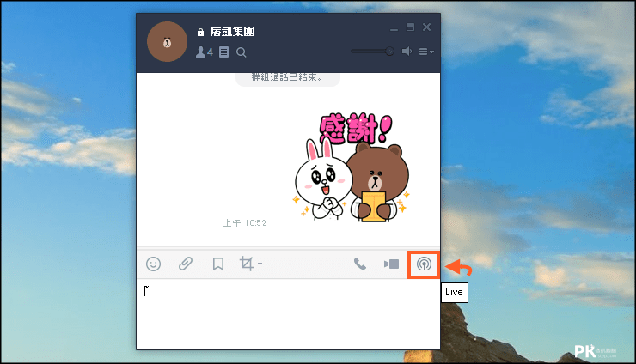Attach a file with paperclip icon
The width and height of the screenshot is (636, 364).
coord(186,264)
